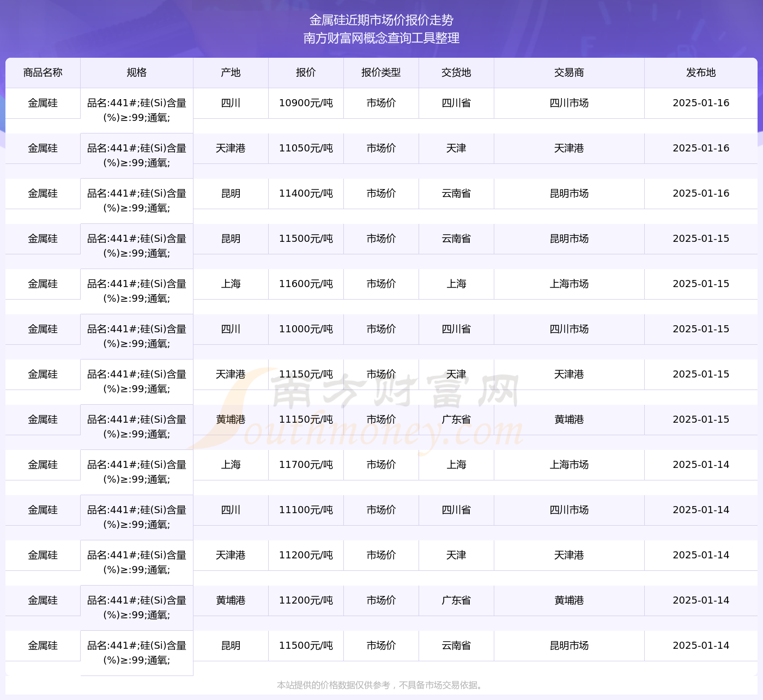Image resolution: width=763 pixels, height=700 pixels.
Task: Click the price 11050元/吨
Action: pos(306,148)
